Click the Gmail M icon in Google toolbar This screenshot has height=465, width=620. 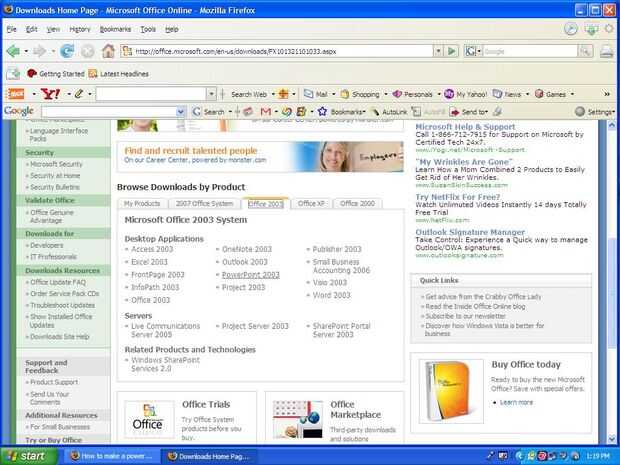click(266, 112)
